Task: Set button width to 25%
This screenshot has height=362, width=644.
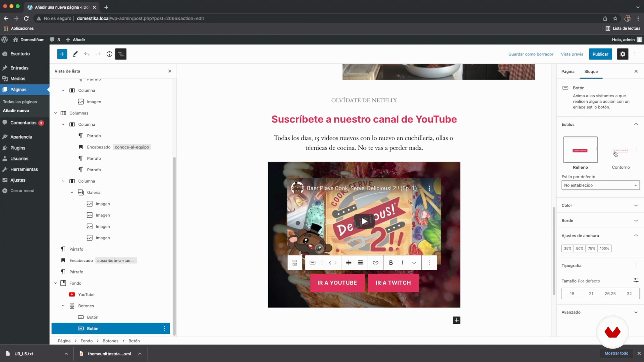Action: (x=568, y=248)
